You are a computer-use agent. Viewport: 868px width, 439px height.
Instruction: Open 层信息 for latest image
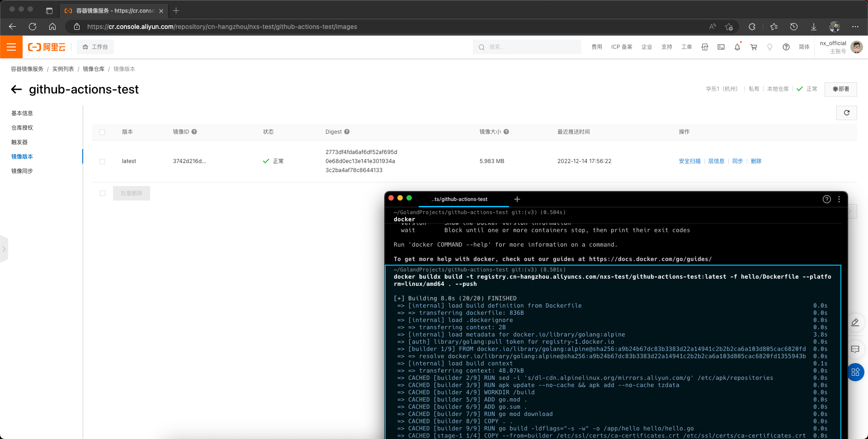(x=716, y=161)
